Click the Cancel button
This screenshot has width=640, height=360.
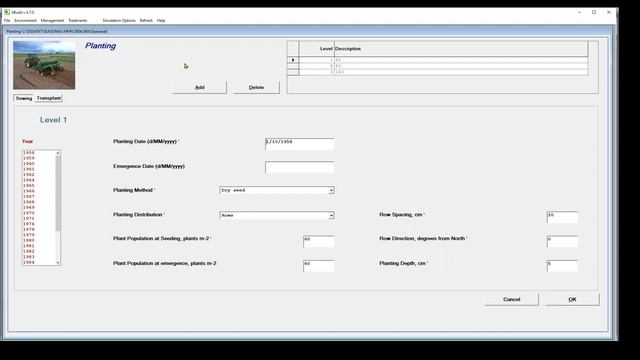coord(511,299)
